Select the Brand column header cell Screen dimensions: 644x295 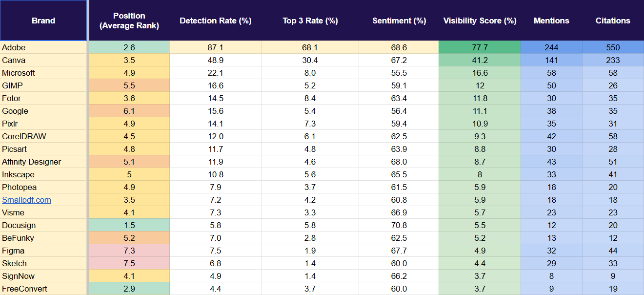pyautogui.click(x=43, y=21)
